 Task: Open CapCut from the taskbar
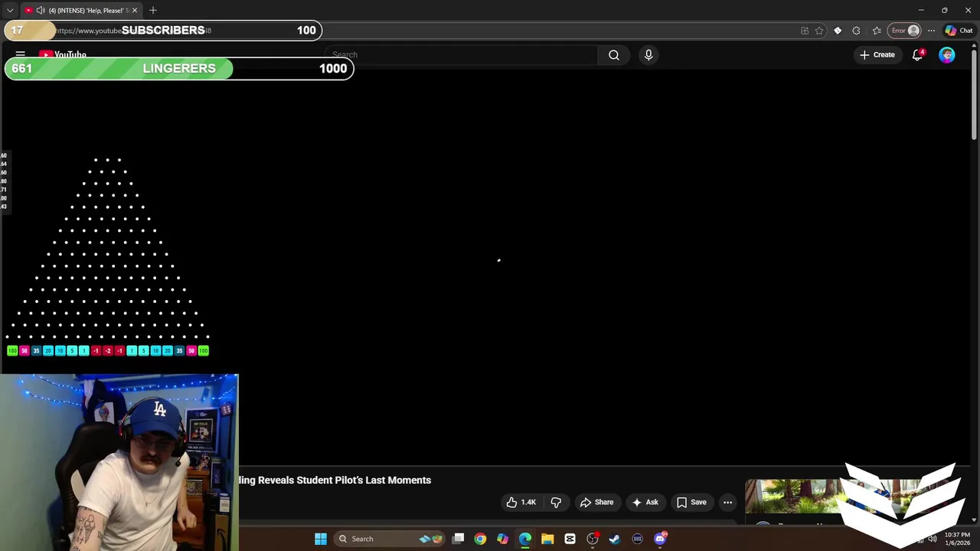[570, 539]
